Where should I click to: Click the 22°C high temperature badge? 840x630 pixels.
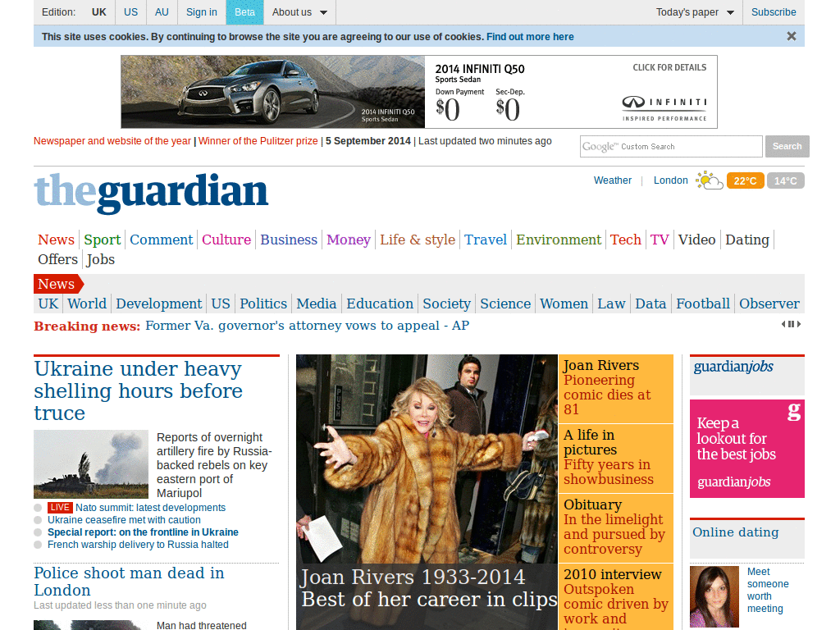tap(745, 181)
